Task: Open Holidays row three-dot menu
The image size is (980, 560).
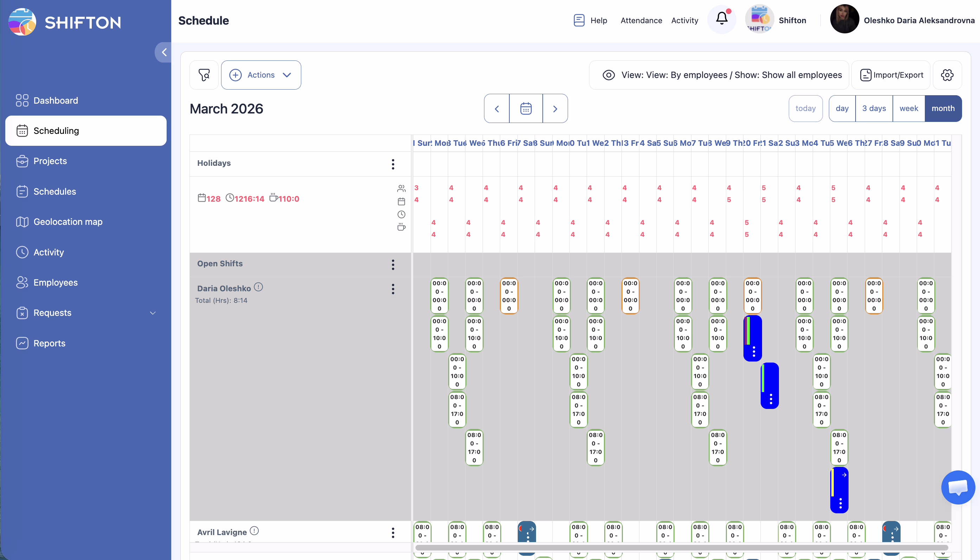Action: (393, 164)
